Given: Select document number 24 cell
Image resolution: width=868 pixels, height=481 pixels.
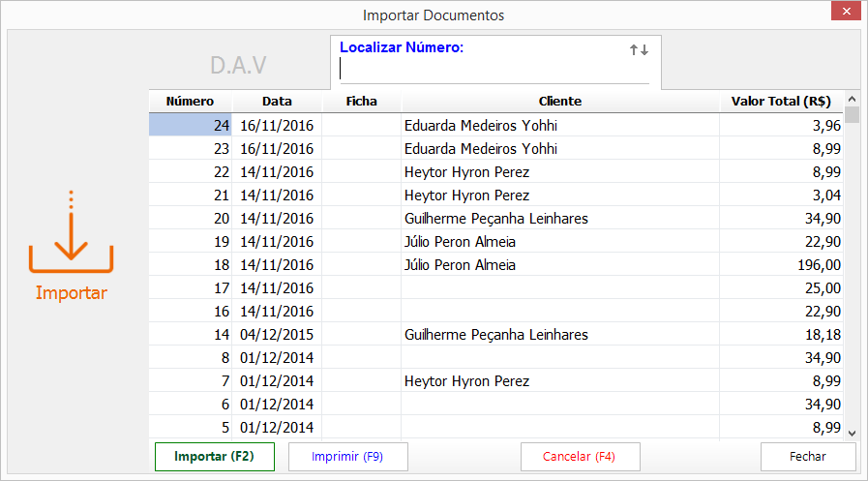Looking at the screenshot, I should (x=191, y=126).
